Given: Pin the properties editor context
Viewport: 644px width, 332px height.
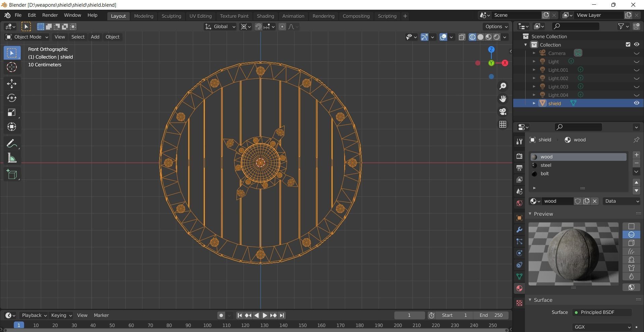Looking at the screenshot, I should click(636, 140).
